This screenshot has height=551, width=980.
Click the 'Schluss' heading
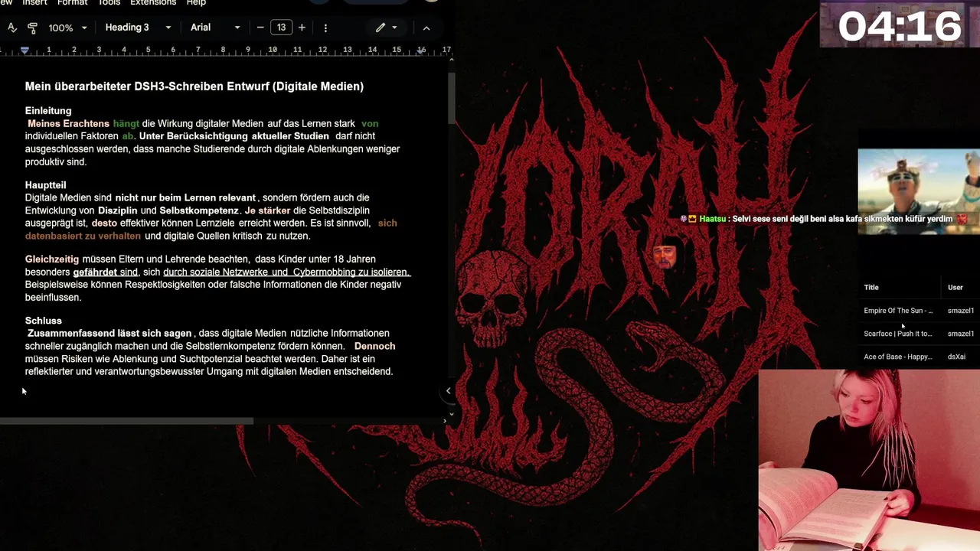pos(43,321)
